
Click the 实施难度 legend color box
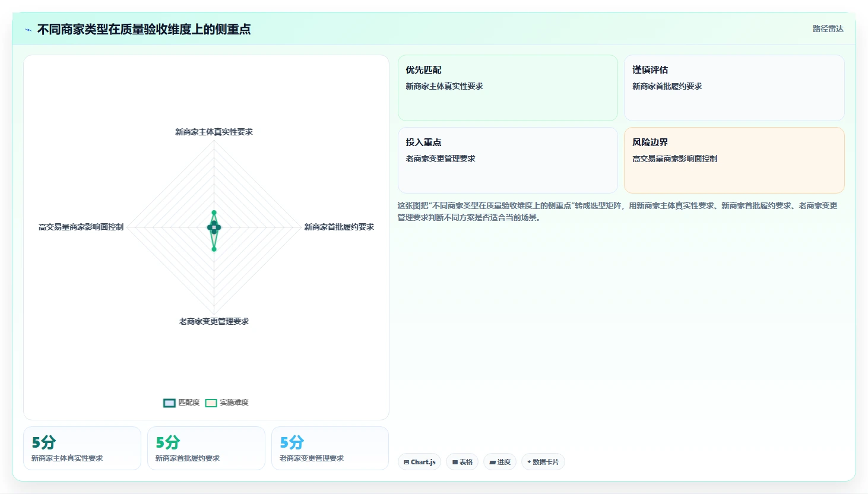click(211, 403)
